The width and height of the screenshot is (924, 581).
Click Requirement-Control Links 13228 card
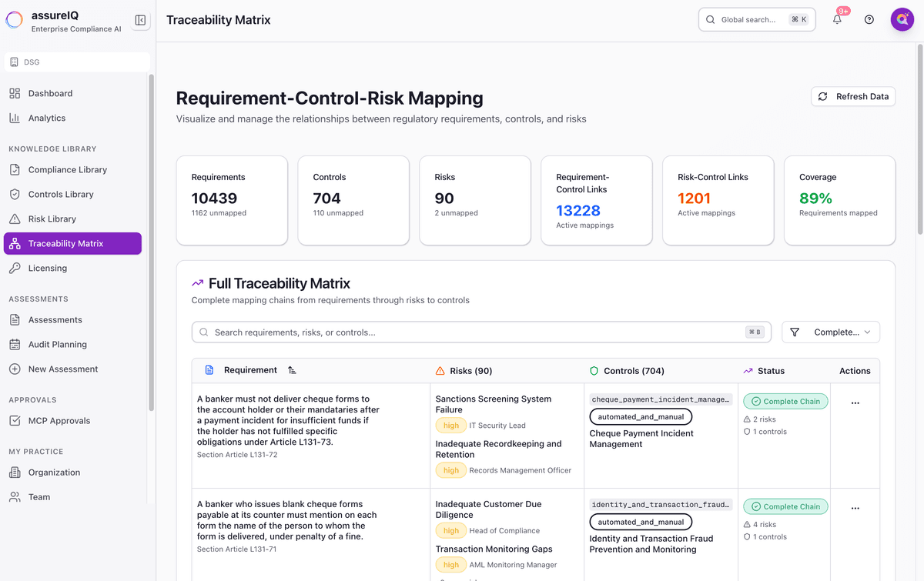(597, 201)
